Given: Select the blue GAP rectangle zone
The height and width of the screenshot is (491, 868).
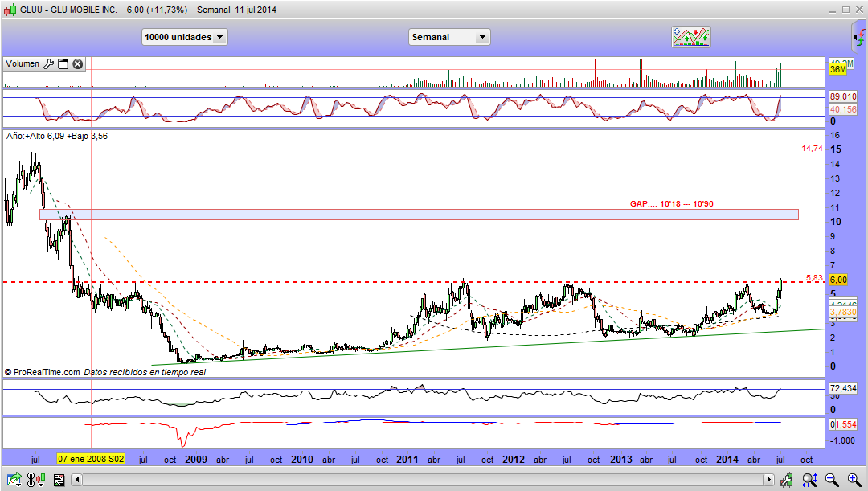Looking at the screenshot, I should pos(419,215).
